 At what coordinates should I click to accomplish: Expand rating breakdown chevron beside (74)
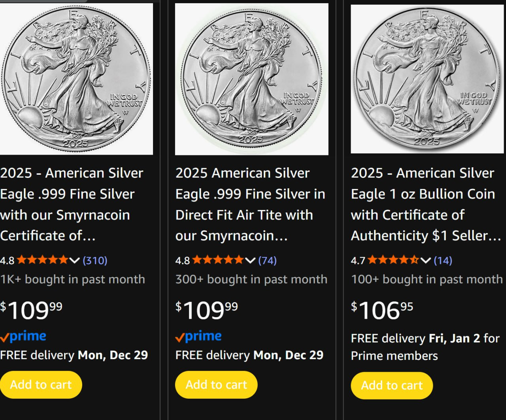coord(250,260)
